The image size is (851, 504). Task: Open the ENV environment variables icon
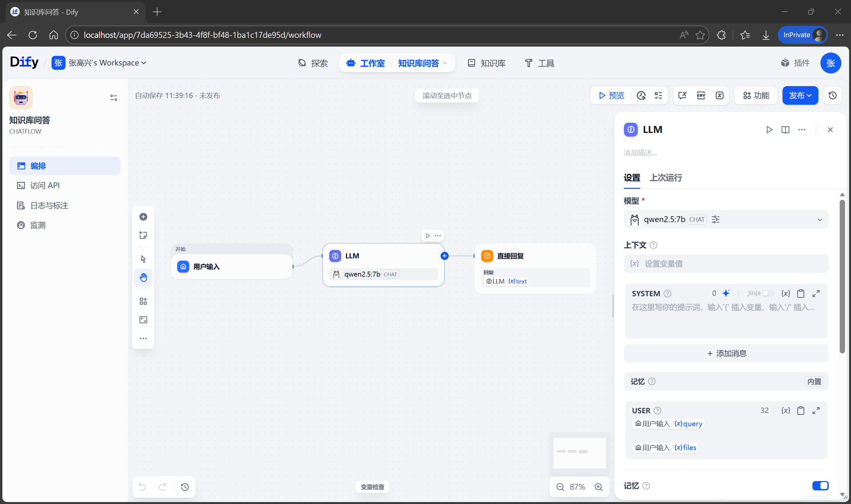pos(700,95)
